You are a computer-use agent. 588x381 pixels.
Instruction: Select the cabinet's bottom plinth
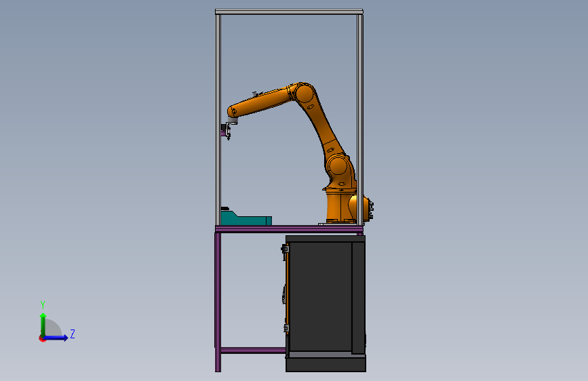point(326,364)
